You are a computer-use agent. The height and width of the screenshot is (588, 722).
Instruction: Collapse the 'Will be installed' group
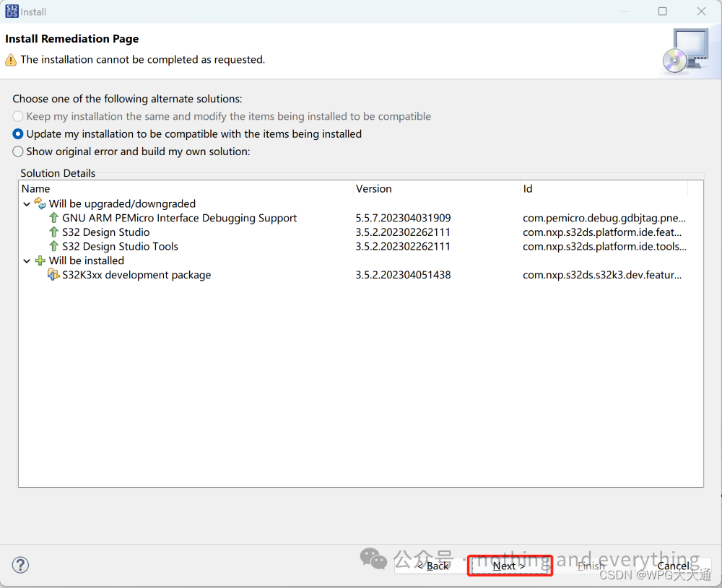click(27, 261)
